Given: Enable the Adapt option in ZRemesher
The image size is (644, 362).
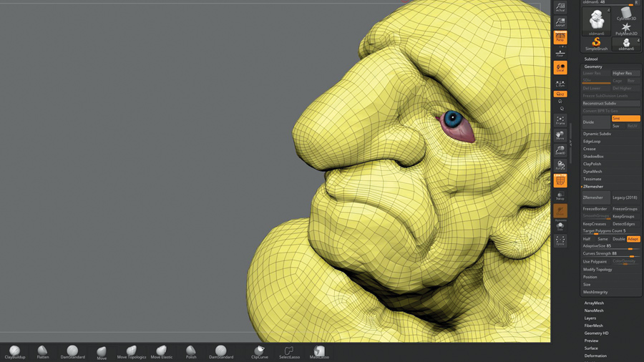Looking at the screenshot, I should (x=633, y=239).
